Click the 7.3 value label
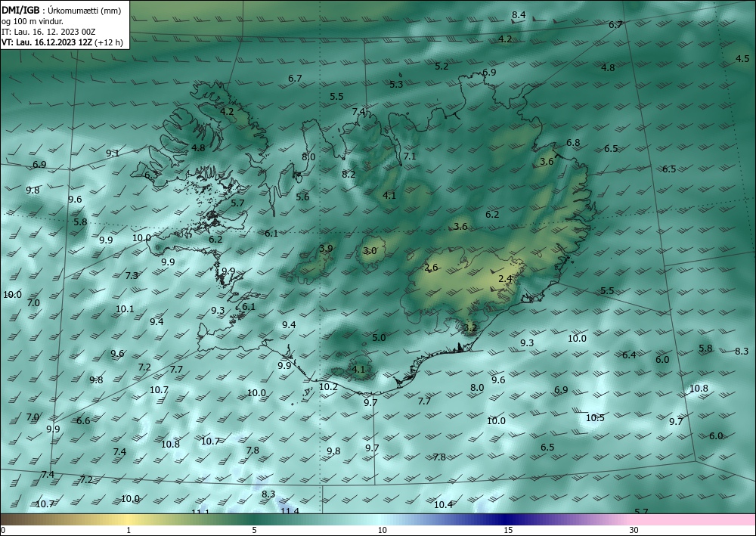Viewport: 756px width, 536px height. point(132,276)
